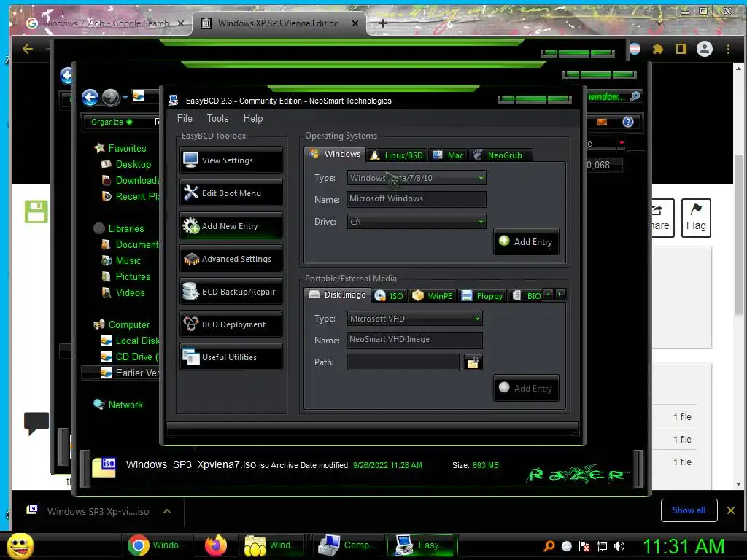Click the BCD Deployment icon

[191, 324]
